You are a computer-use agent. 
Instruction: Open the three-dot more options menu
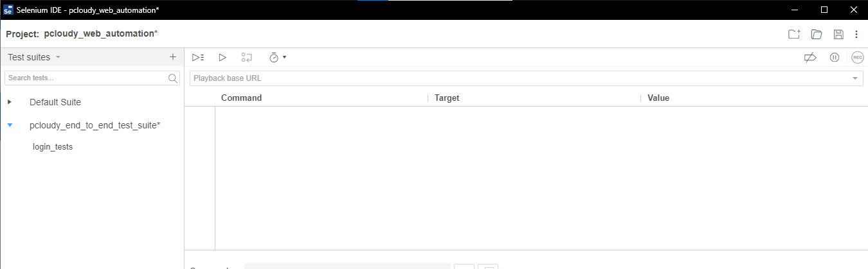click(x=856, y=34)
